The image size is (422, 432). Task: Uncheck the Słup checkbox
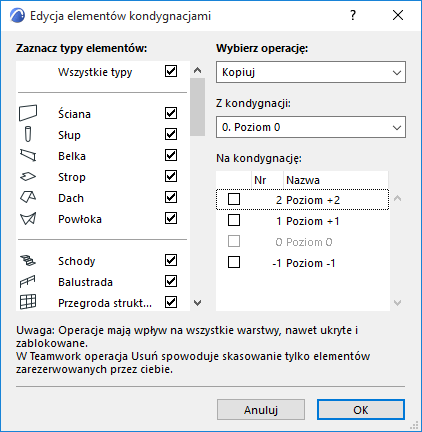(171, 134)
